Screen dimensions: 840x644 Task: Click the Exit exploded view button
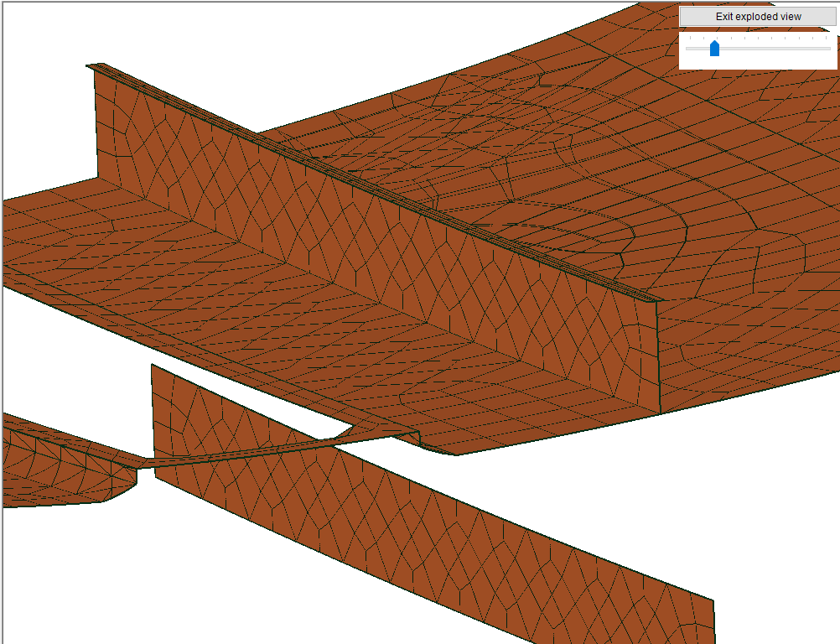758,17
